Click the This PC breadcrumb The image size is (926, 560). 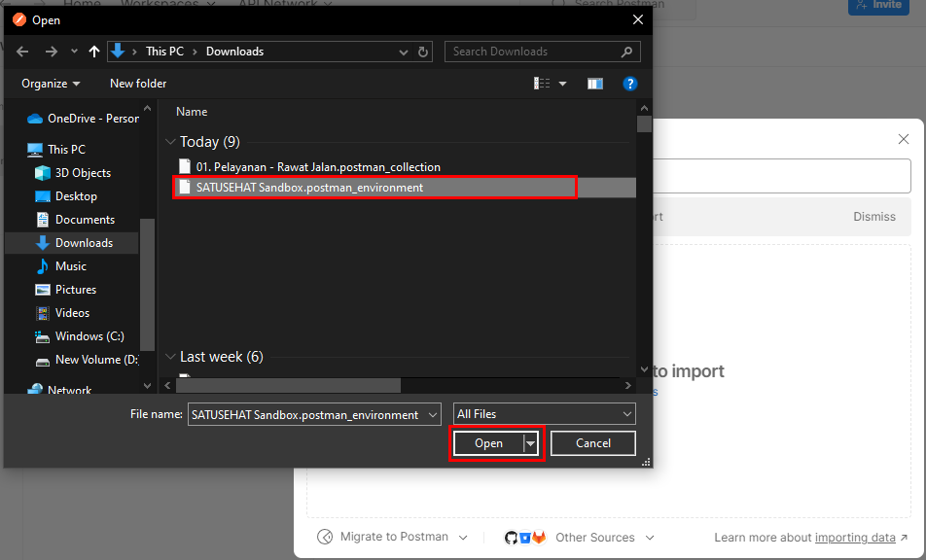click(164, 52)
